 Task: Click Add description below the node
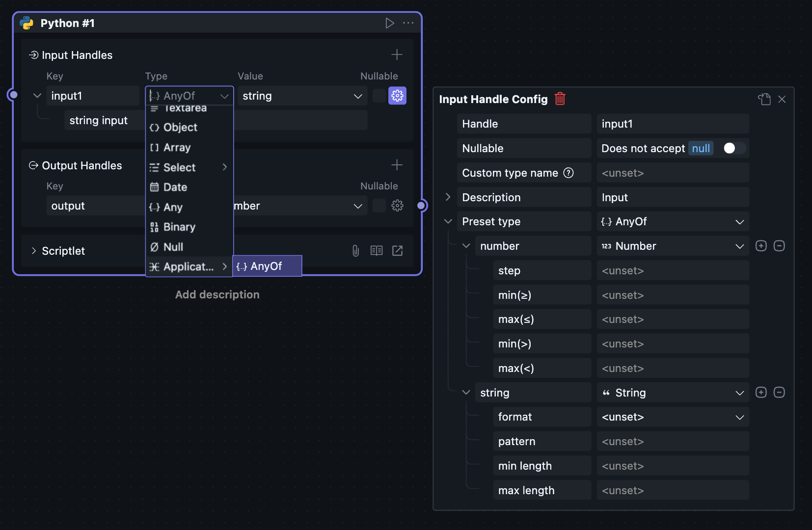(217, 294)
